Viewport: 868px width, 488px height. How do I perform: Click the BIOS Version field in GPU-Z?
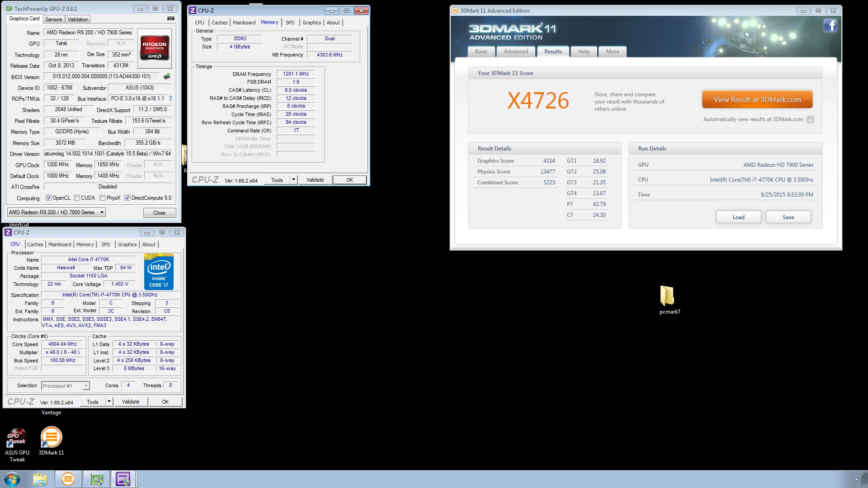(102, 76)
